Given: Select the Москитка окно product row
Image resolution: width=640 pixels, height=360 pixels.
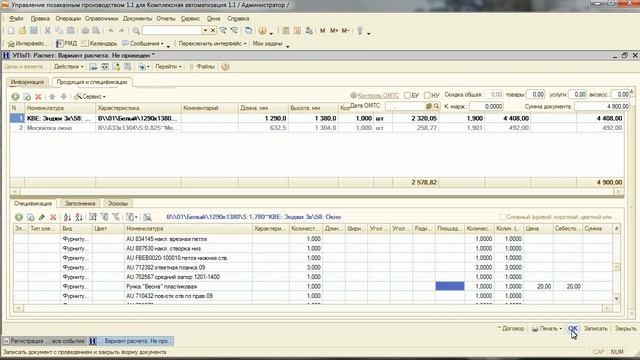Looking at the screenshot, I should (317, 128).
